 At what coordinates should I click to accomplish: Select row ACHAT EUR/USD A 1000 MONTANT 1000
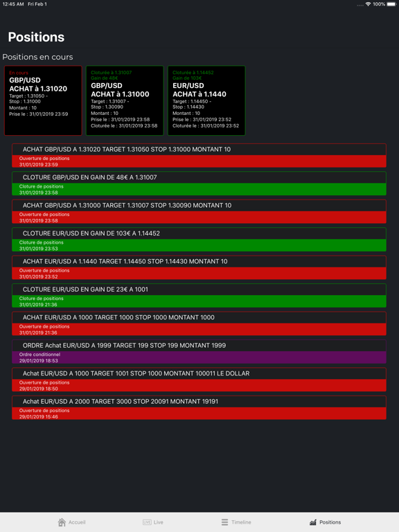(x=199, y=323)
